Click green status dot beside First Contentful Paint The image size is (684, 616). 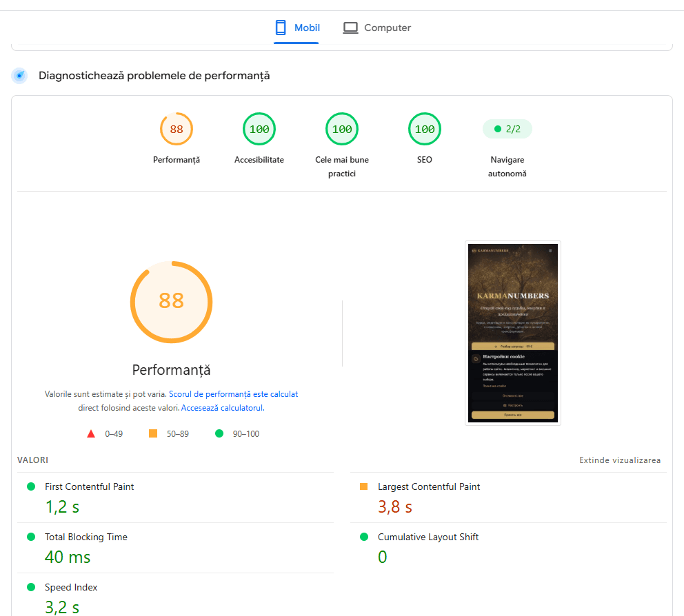31,486
